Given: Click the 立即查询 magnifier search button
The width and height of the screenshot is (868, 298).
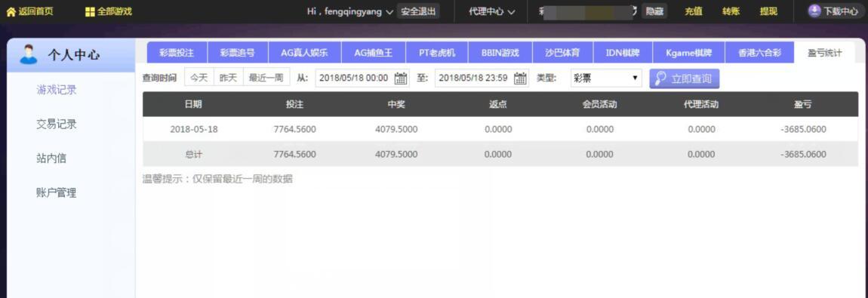Looking at the screenshot, I should point(685,78).
